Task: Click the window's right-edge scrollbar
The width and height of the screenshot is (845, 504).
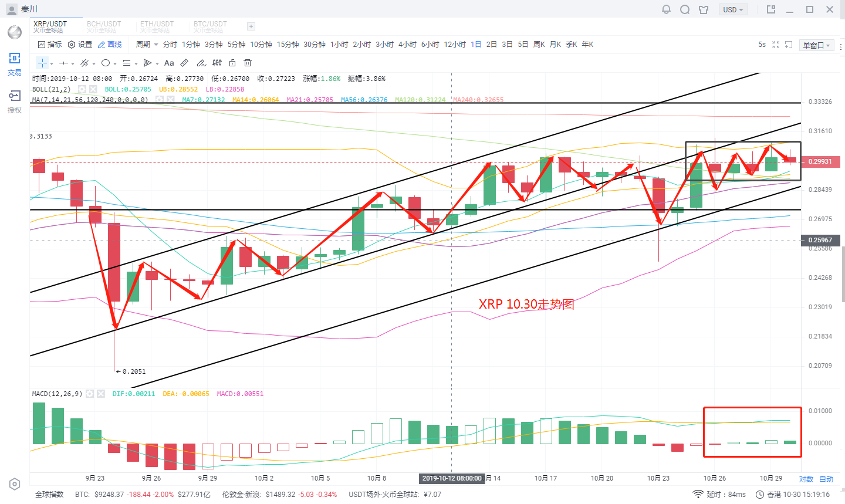Action: coord(843,275)
